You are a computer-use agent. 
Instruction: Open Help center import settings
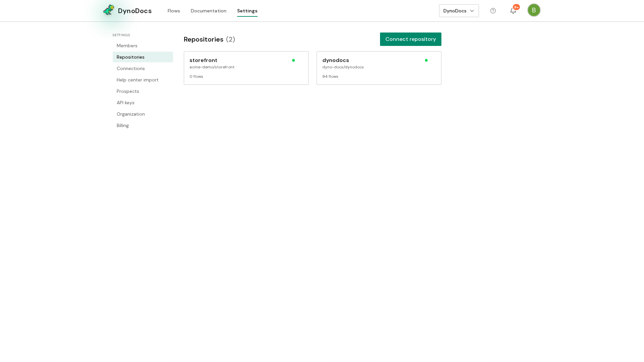pos(143,80)
